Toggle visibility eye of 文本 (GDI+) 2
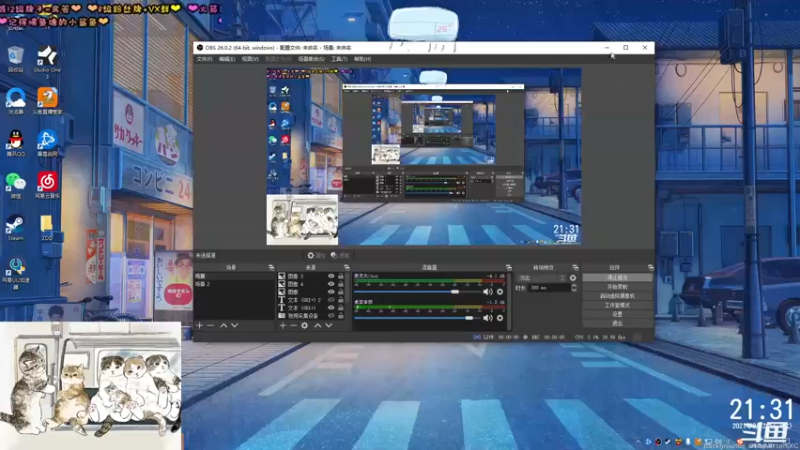Viewport: 800px width, 450px height. coord(331,300)
